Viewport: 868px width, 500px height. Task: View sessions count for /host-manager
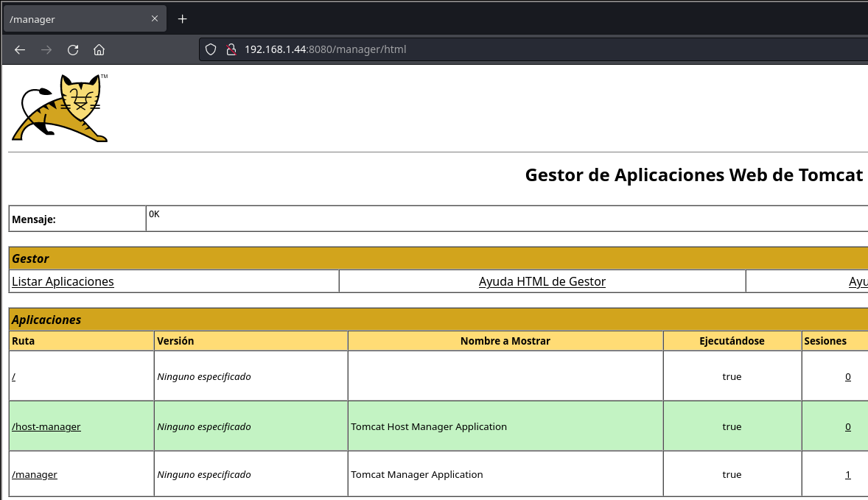(848, 427)
